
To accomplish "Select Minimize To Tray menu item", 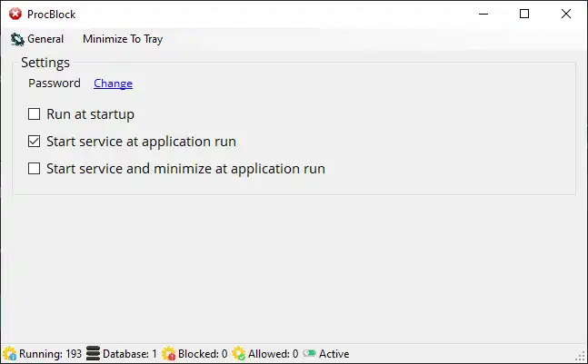I will tap(123, 39).
